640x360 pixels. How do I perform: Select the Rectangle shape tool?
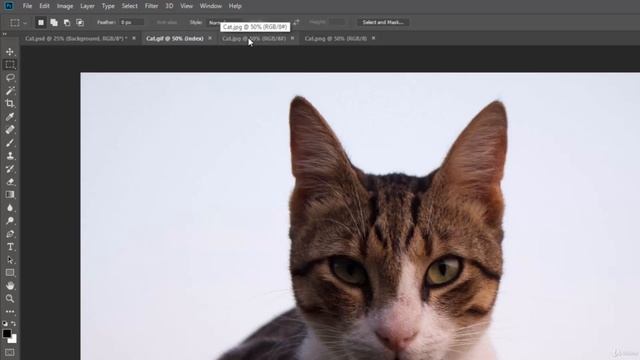(10, 273)
